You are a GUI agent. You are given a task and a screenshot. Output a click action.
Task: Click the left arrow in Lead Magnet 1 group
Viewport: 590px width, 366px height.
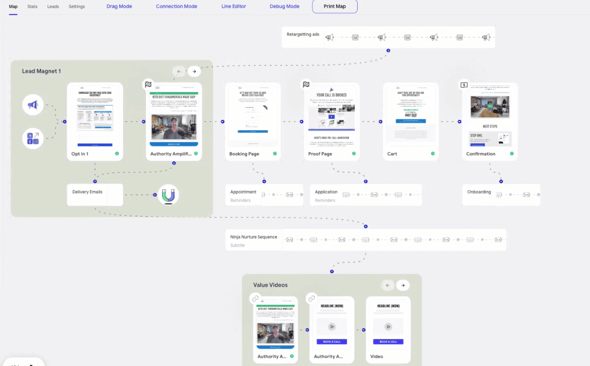pos(179,71)
